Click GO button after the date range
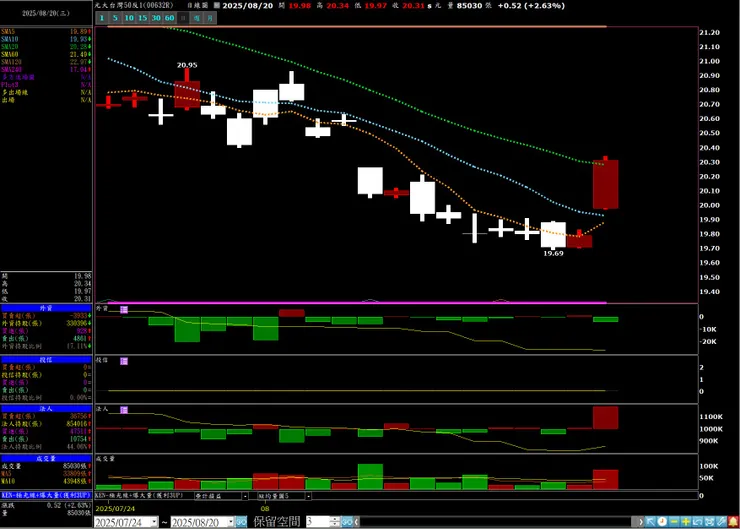The image size is (740, 529). pyautogui.click(x=241, y=522)
